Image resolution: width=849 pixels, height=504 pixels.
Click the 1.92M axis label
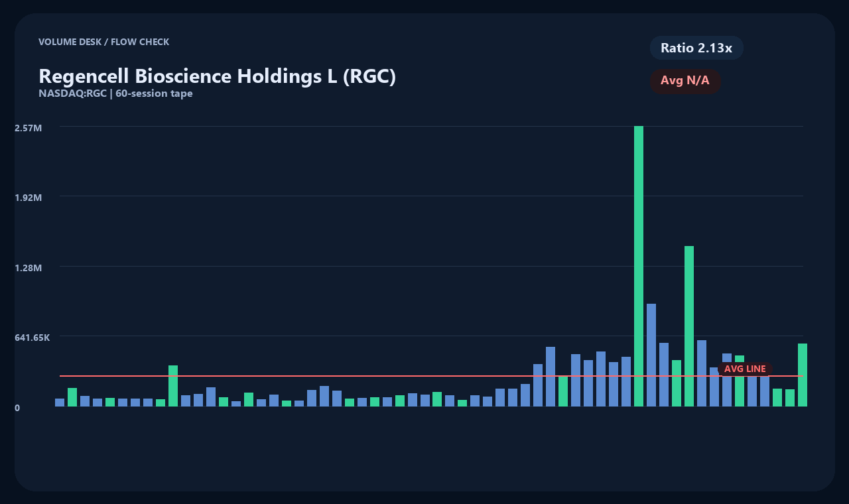click(x=28, y=198)
